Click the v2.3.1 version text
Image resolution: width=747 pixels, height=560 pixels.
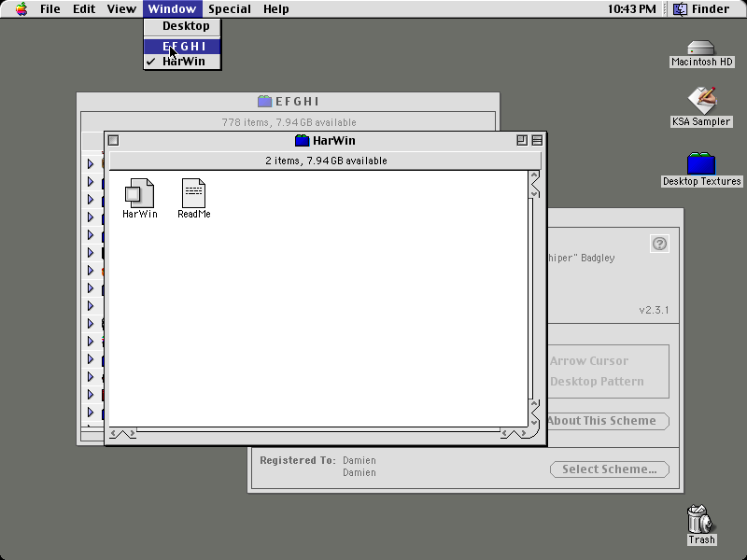(654, 310)
